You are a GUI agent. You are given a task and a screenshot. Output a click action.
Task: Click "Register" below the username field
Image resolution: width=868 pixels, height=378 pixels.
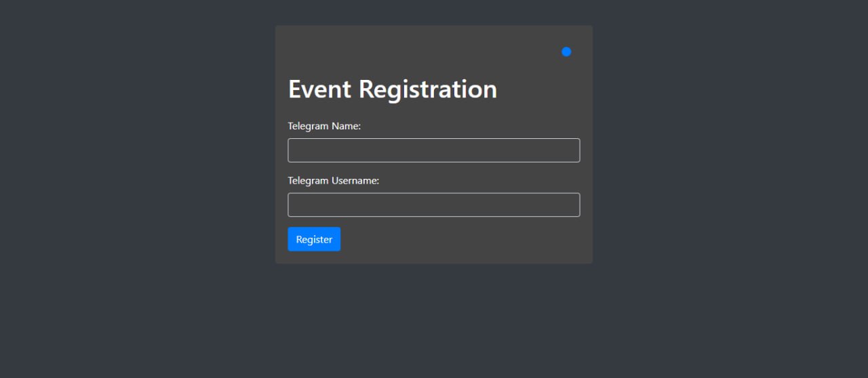[314, 239]
